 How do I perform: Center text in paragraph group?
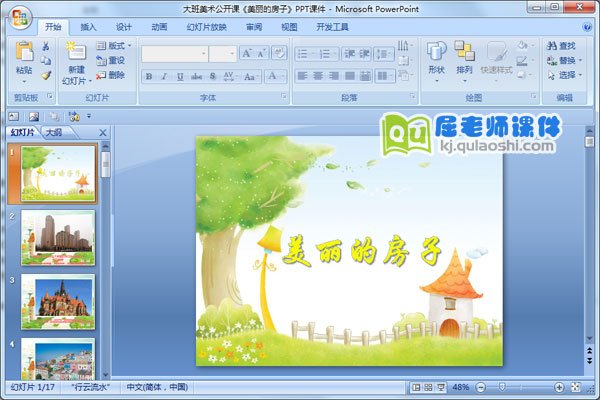tap(318, 76)
